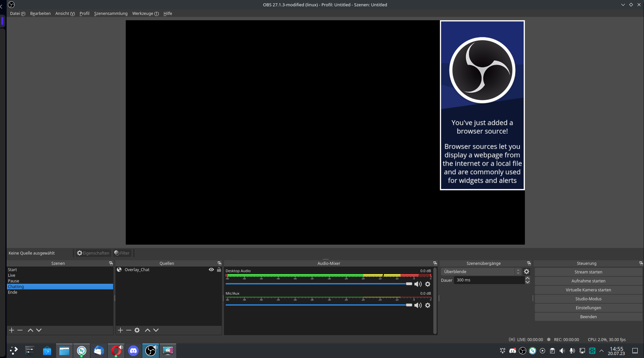This screenshot has height=358, width=644.
Task: Select the Overlay_Chat source
Action: click(169, 270)
